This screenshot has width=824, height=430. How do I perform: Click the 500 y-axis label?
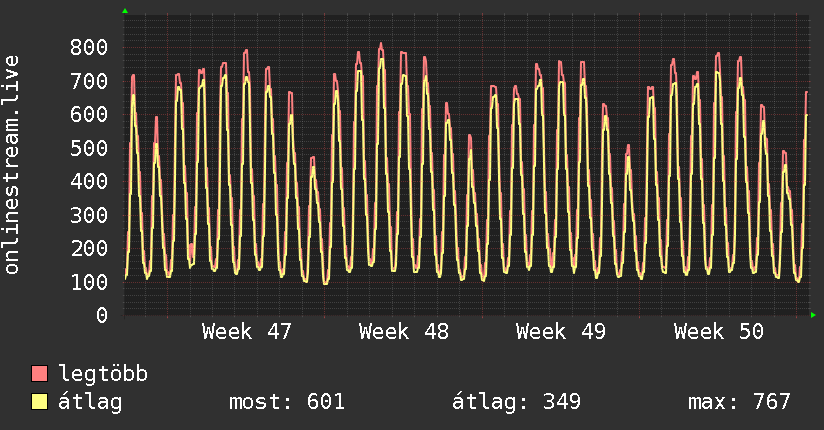(x=89, y=148)
